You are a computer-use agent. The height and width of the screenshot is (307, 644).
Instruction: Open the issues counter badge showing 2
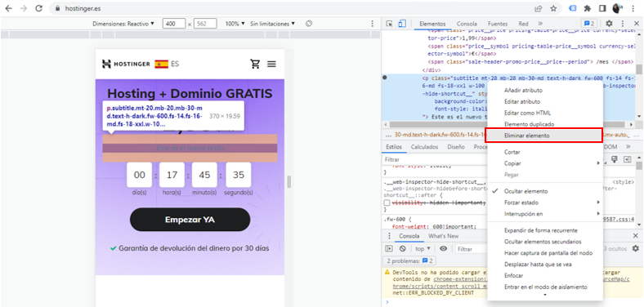coord(589,24)
